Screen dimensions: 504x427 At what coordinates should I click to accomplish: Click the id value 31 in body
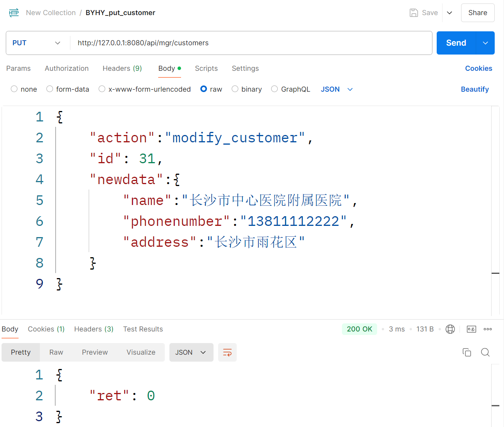pyautogui.click(x=147, y=159)
